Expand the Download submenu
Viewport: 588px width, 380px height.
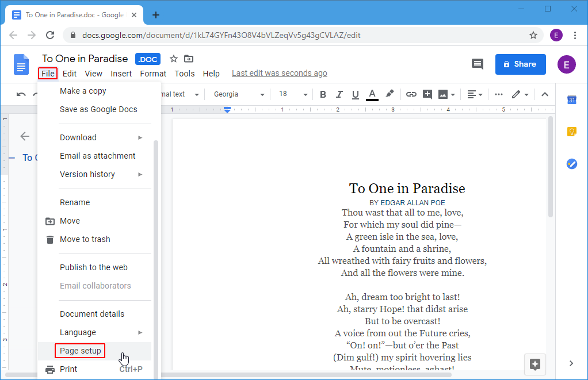pos(78,137)
